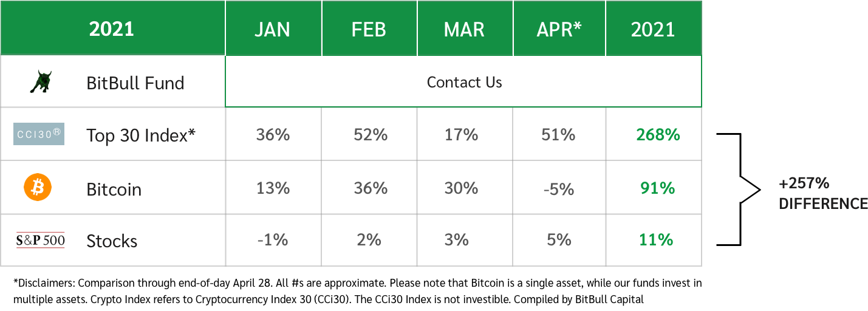This screenshot has height=311, width=868.
Task: Click the orange Bitcoin logo icon
Action: tap(38, 188)
